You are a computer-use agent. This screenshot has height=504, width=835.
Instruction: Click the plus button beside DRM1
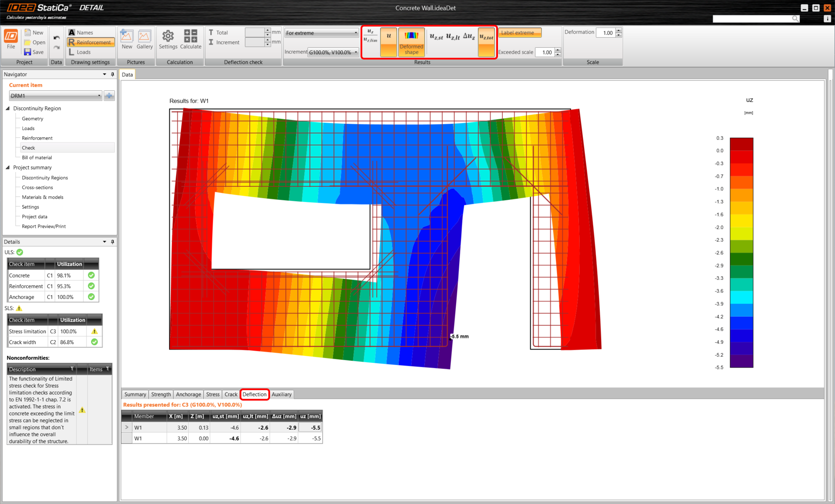click(109, 96)
